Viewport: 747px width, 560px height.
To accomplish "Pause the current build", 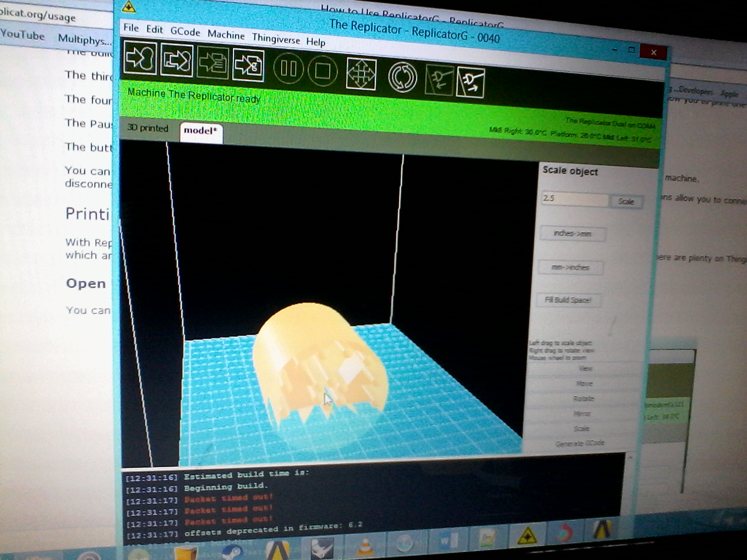I will [289, 69].
